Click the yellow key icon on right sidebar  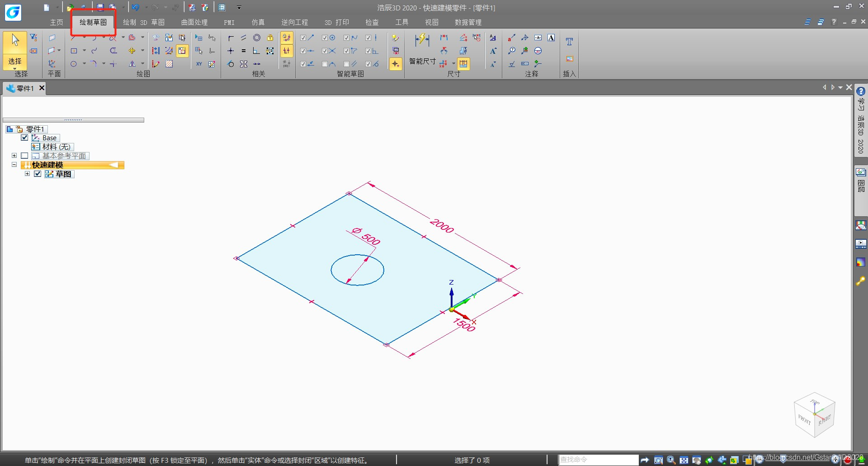coord(861,281)
